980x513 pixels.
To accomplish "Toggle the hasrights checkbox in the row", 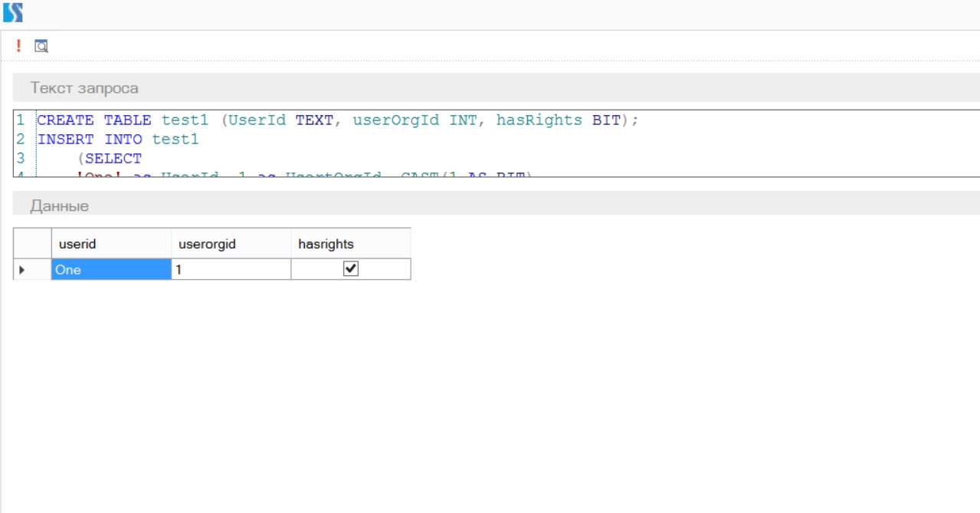I will [351, 268].
